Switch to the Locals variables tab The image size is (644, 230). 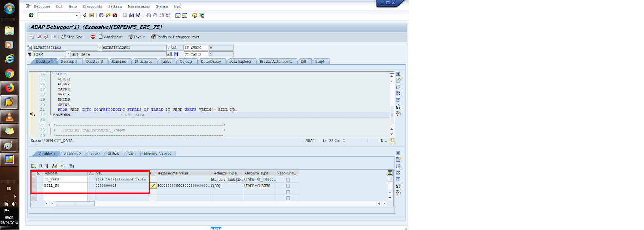tap(94, 154)
